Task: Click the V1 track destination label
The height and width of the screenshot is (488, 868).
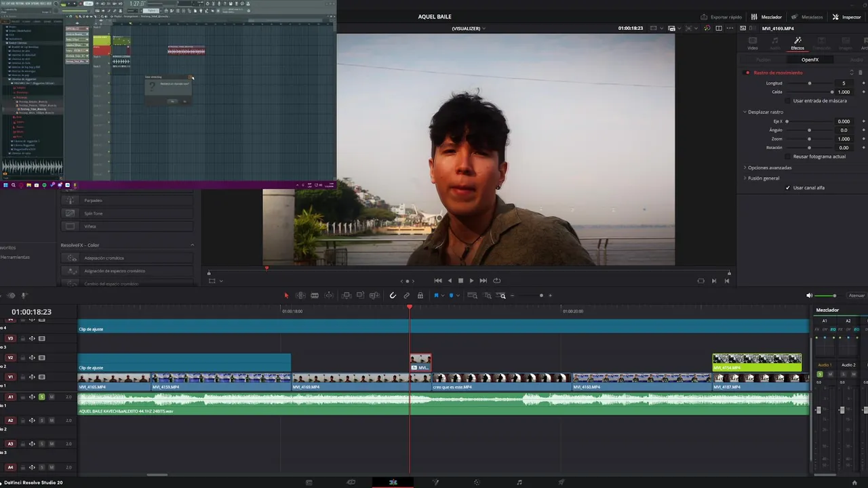Action: pyautogui.click(x=10, y=377)
